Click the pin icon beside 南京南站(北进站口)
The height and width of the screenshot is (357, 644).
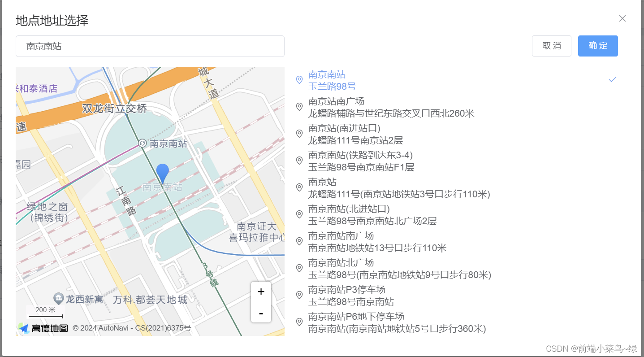tap(299, 214)
